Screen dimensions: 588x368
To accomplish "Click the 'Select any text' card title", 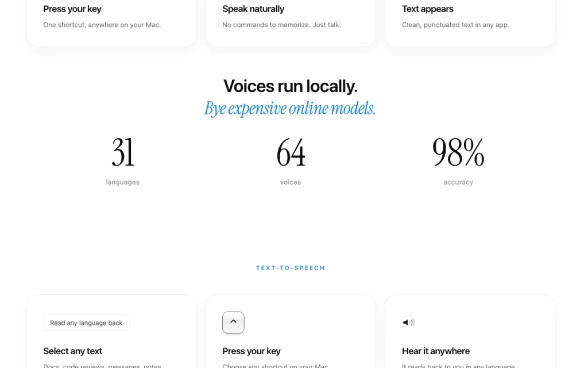I will click(73, 351).
